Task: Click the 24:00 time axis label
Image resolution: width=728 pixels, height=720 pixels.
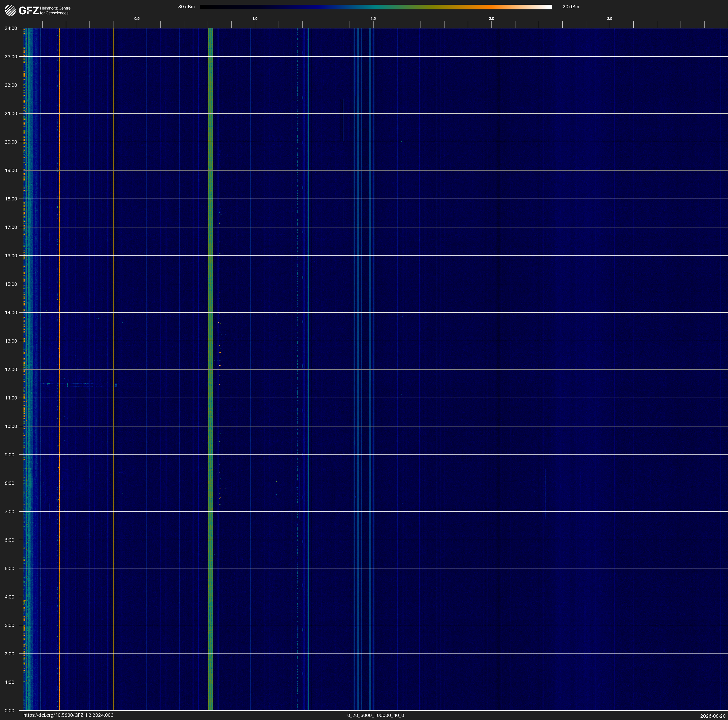Action: coord(11,28)
